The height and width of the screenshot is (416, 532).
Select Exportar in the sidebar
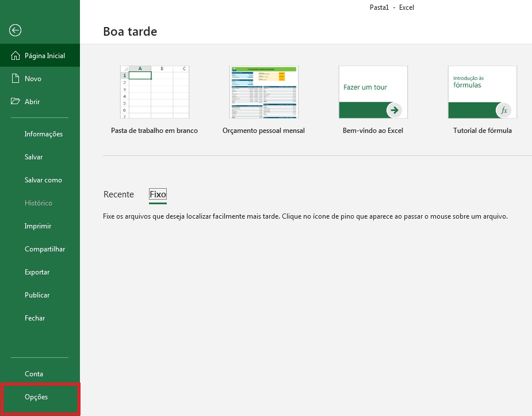tap(40, 272)
